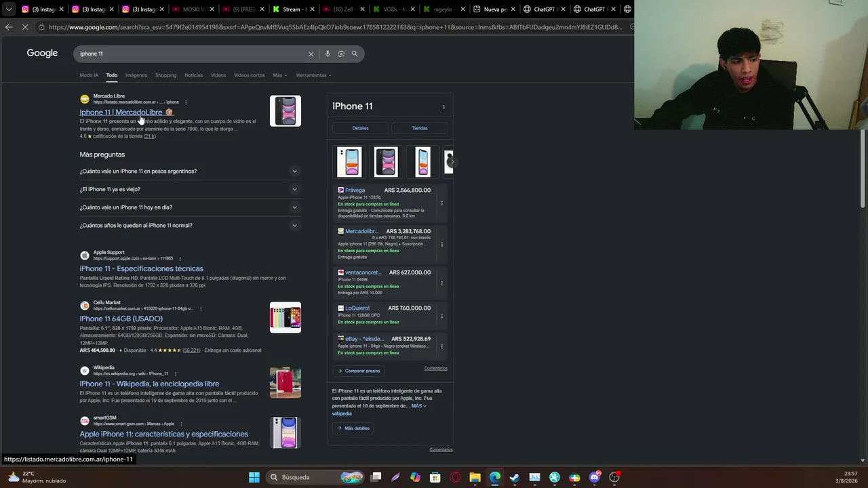
Task: Open "Apple iPhone 11: características y especificaciones" link
Action: tap(163, 434)
